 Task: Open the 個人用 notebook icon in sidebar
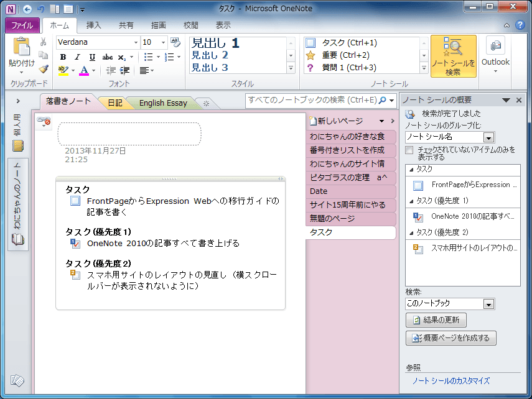point(18,146)
